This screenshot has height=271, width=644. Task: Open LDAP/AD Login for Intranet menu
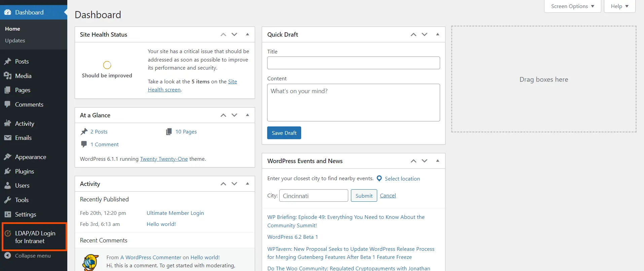[x=35, y=237]
